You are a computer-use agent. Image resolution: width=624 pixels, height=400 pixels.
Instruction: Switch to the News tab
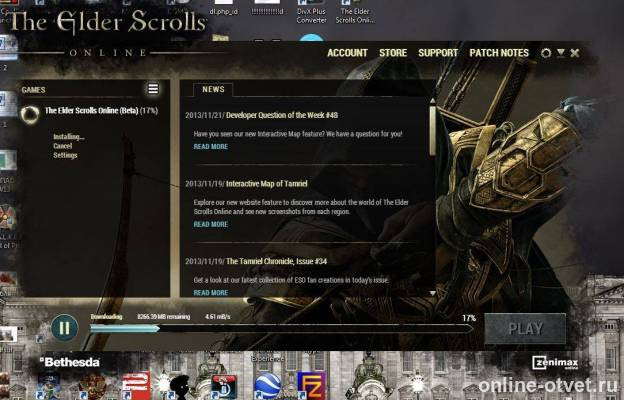pyautogui.click(x=213, y=89)
